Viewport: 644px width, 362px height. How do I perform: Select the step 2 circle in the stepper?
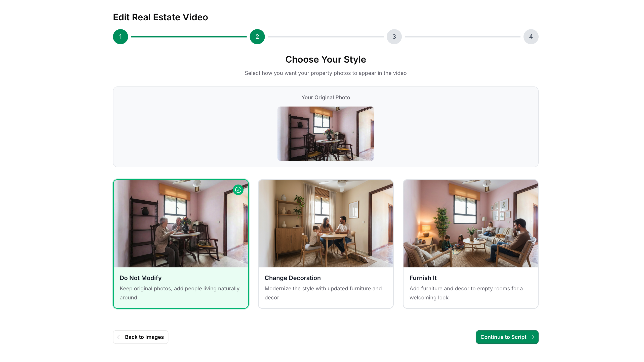257,37
